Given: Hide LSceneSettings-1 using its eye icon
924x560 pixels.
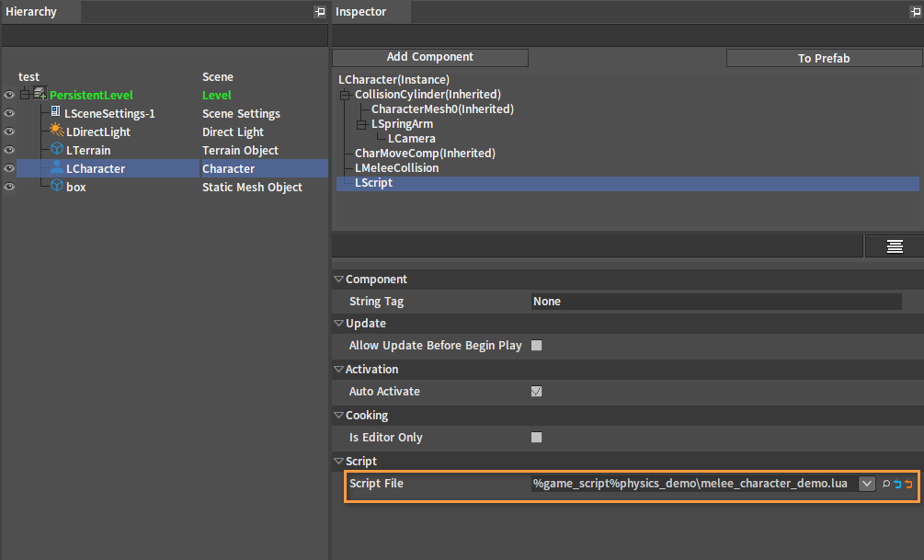Looking at the screenshot, I should [9, 113].
